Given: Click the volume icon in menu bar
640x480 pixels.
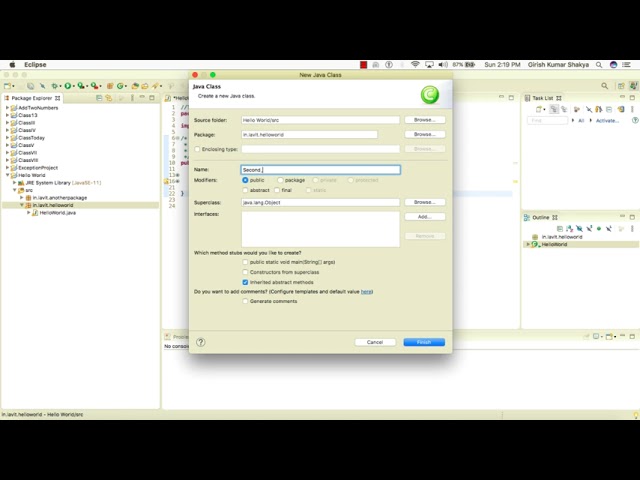Looking at the screenshot, I should 443,64.
